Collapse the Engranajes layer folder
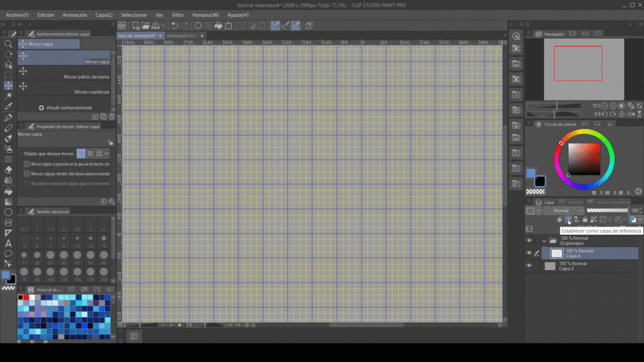This screenshot has width=644, height=362. tap(543, 241)
